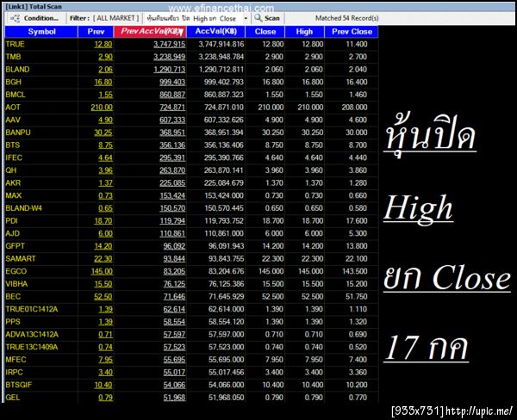
Task: Select the MFEC symbol
Action: [16, 360]
